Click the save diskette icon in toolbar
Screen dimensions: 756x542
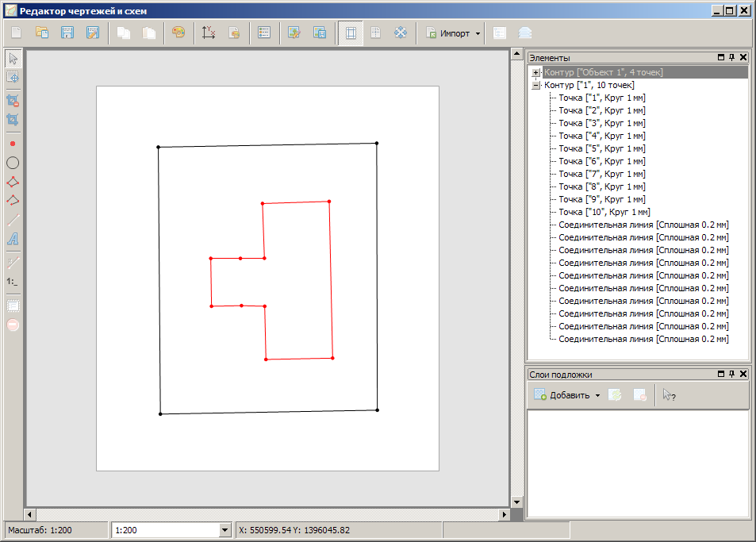tap(67, 33)
